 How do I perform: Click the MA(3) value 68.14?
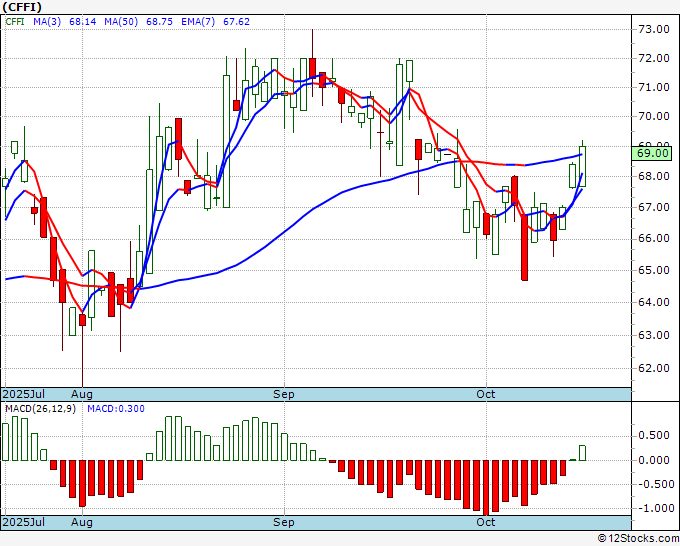pyautogui.click(x=83, y=22)
